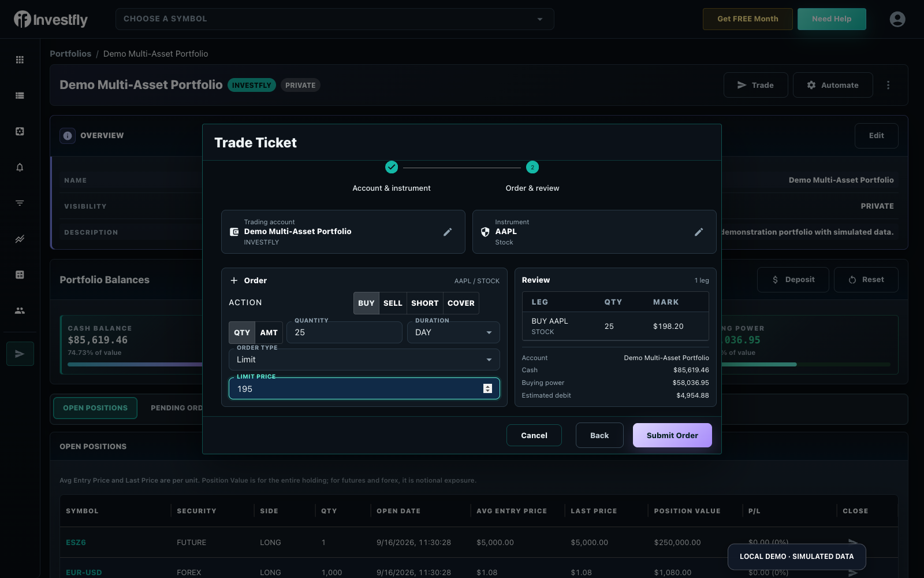Screen dimensions: 924x578
Task: Edit the trading account with pencil icon
Action: (448, 232)
